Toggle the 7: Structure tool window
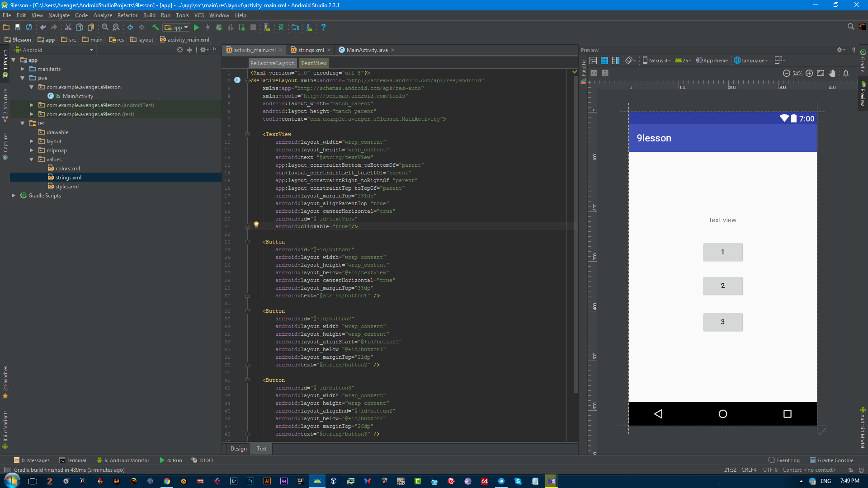 5,105
